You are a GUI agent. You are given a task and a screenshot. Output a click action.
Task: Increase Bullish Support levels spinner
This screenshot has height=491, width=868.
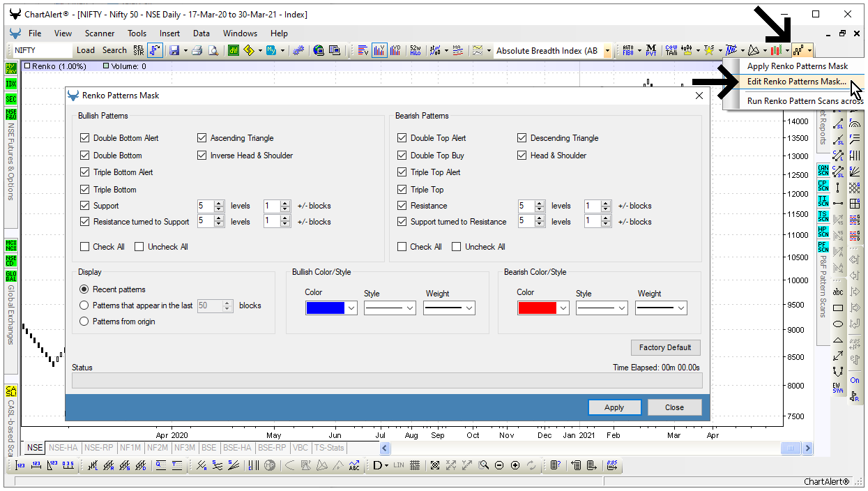click(x=219, y=203)
